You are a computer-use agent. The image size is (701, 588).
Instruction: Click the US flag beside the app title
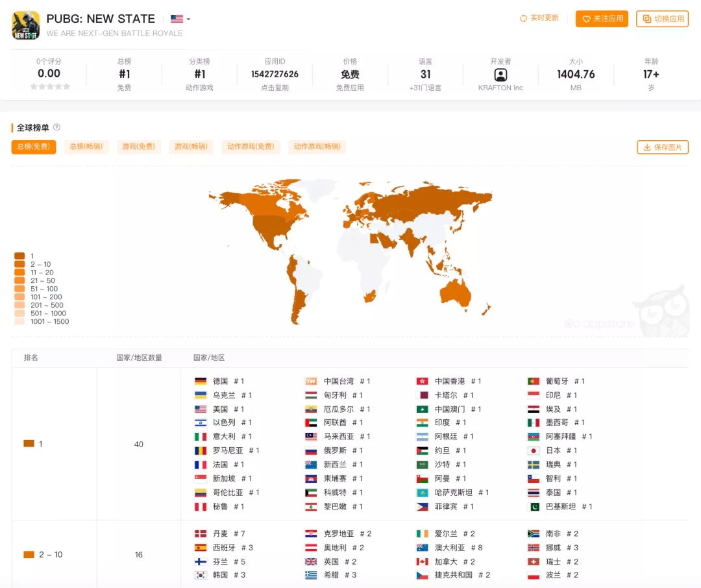coord(176,19)
